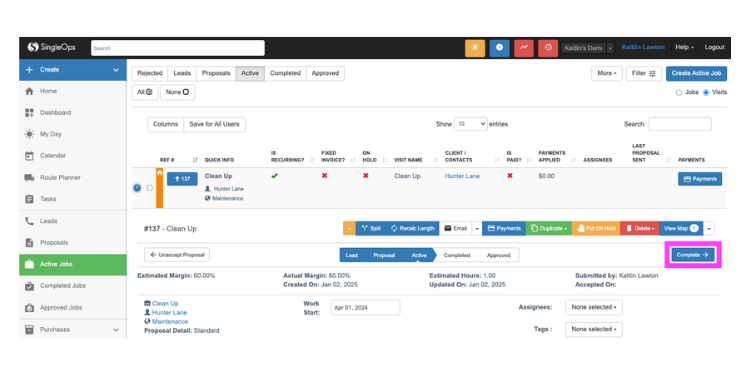Go to Home in the sidebar
This screenshot has height=375, width=750.
tap(73, 91)
